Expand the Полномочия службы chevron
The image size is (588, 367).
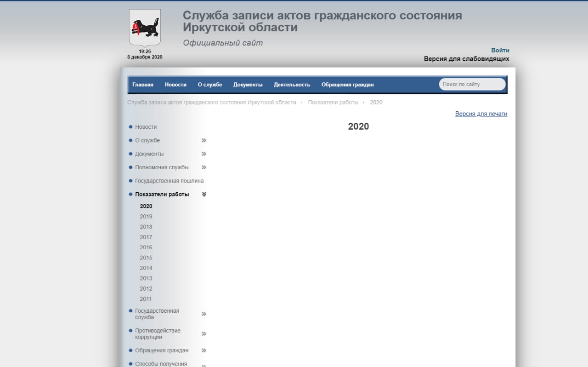204,167
